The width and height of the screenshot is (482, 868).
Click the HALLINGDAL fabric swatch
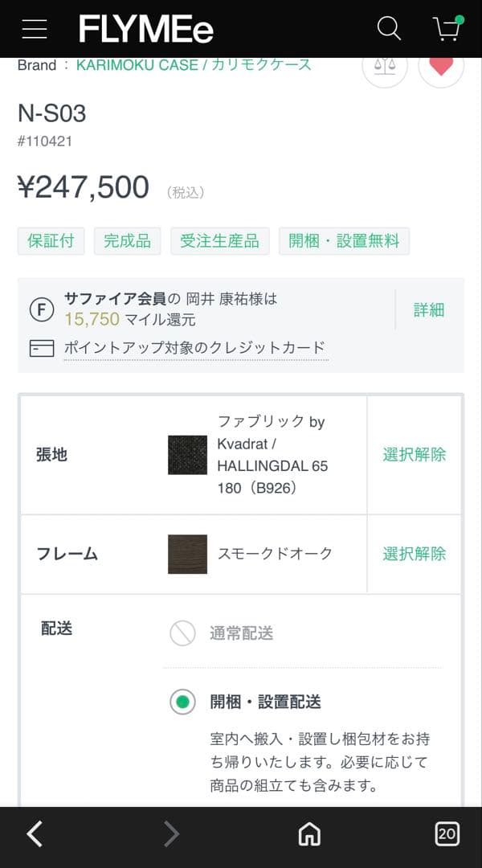point(187,455)
